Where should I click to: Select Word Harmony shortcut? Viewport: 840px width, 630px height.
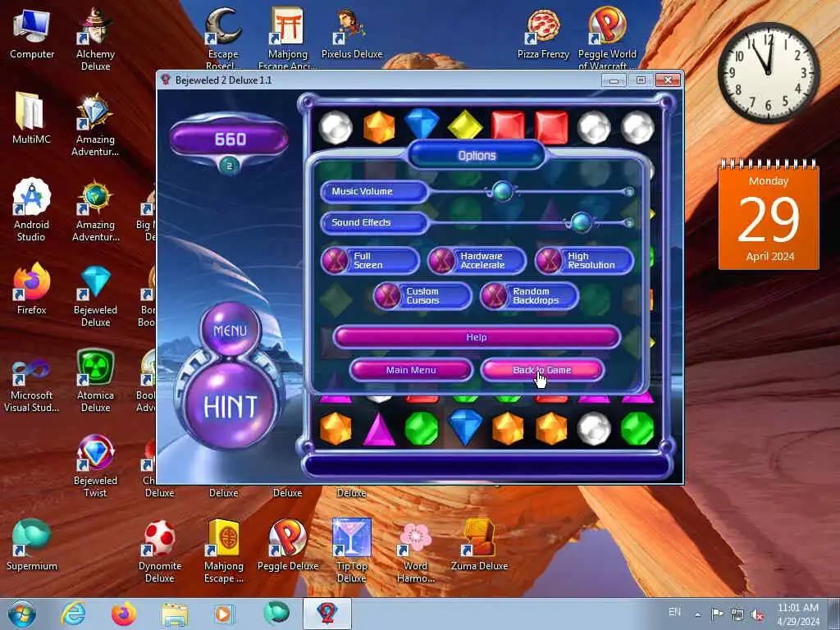416,550
